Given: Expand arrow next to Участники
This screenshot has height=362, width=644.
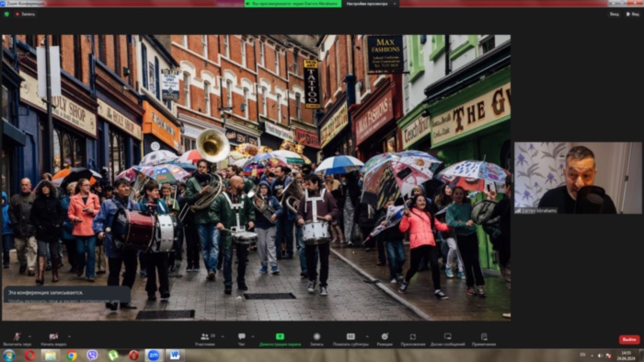Looking at the screenshot, I should 223,336.
